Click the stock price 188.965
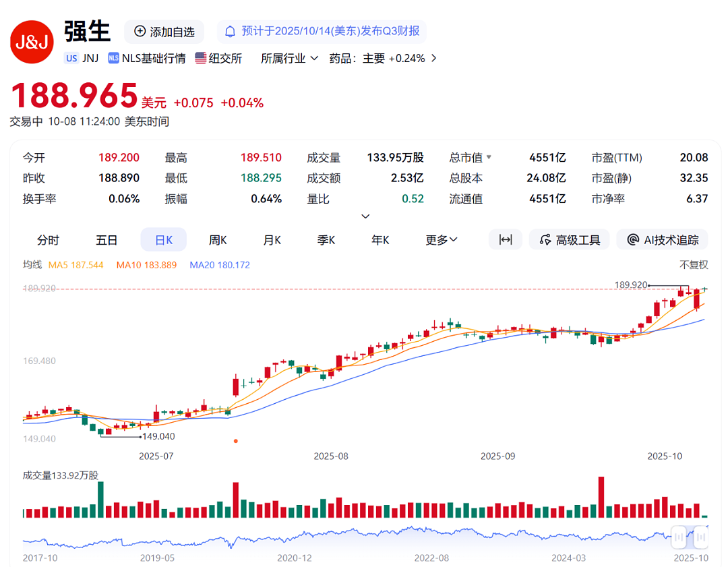Viewport: 728px width, 567px height. [74, 96]
